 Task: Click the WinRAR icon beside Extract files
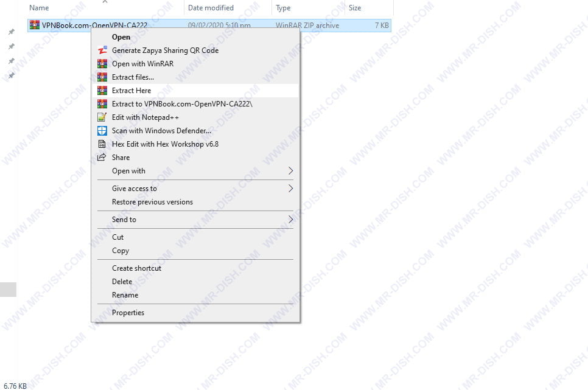(x=102, y=77)
